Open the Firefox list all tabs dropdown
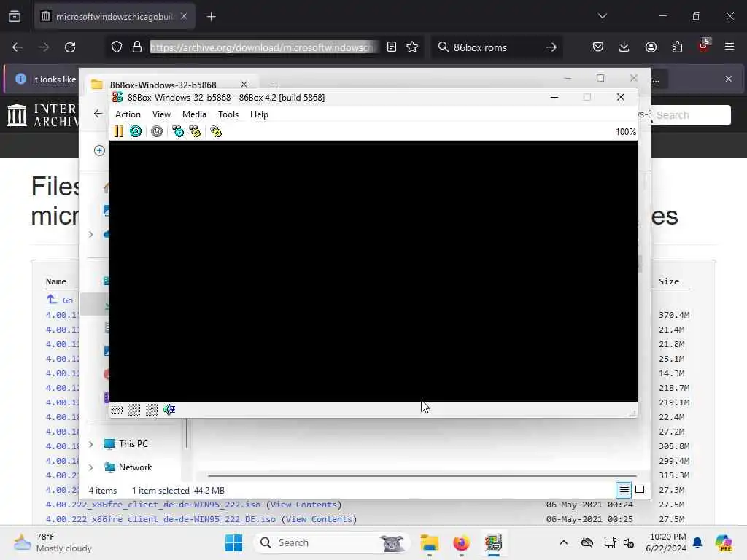The height and width of the screenshot is (560, 747). (602, 16)
